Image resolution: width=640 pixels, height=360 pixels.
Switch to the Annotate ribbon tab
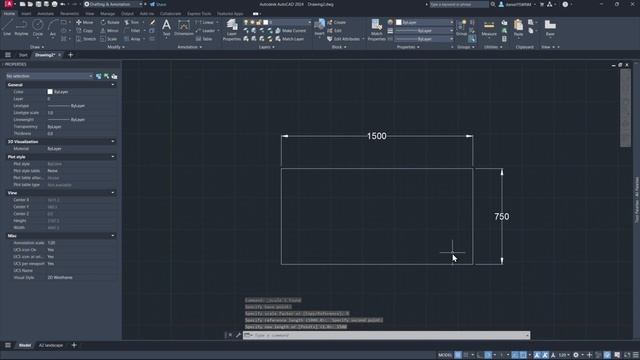coord(45,13)
